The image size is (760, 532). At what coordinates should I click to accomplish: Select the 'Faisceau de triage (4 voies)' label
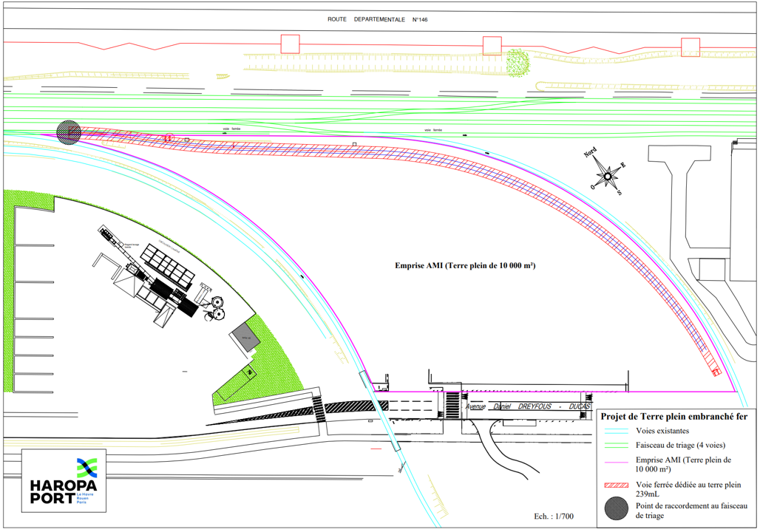click(680, 446)
